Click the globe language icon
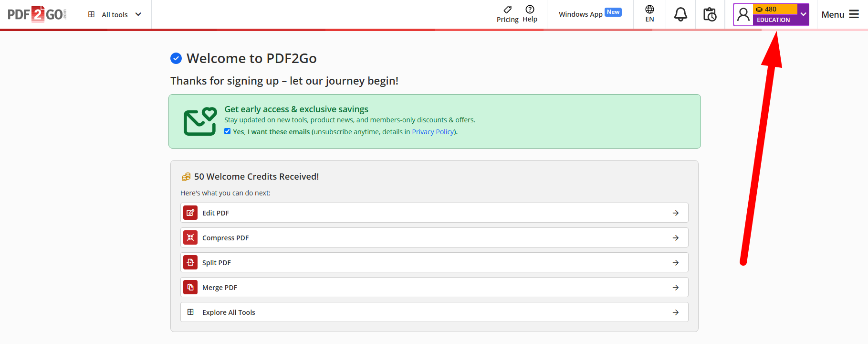Image resolution: width=868 pixels, height=344 pixels. point(649,10)
